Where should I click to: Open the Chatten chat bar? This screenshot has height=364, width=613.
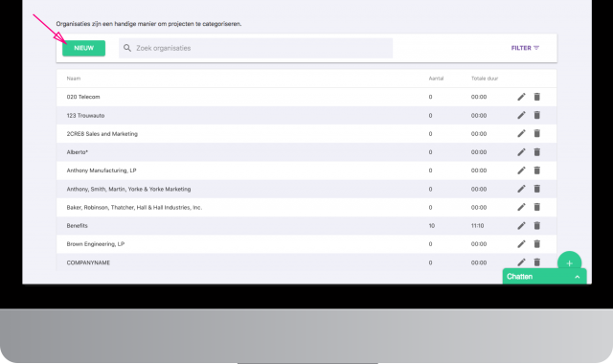[544, 277]
